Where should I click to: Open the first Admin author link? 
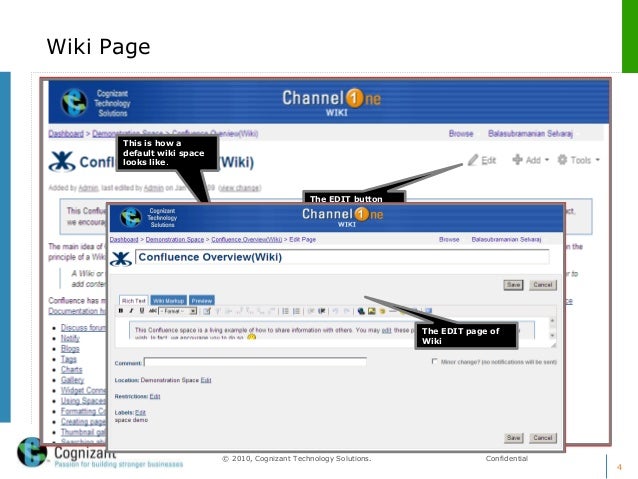(x=88, y=188)
